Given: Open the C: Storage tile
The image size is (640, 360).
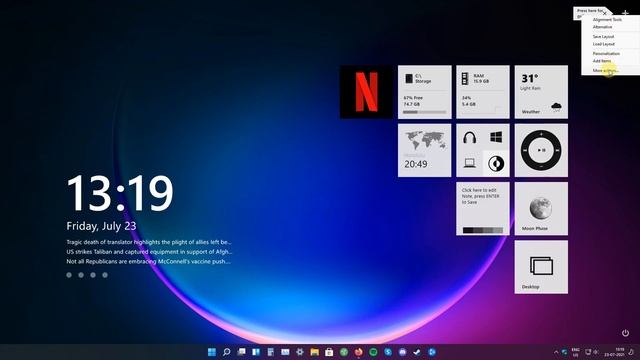Looking at the screenshot, I should click(424, 92).
